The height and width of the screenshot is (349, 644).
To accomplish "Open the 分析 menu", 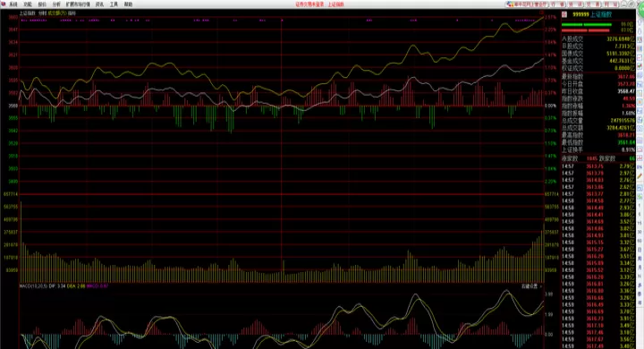I will [x=56, y=4].
